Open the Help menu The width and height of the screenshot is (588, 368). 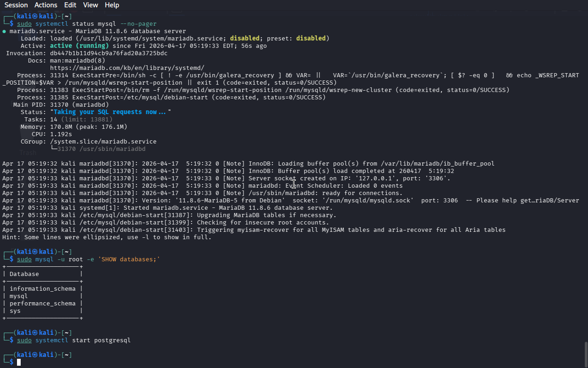[x=112, y=5]
